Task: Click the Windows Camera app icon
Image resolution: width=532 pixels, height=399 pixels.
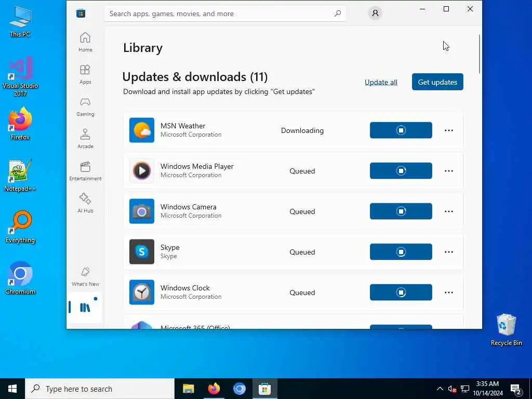Action: click(141, 211)
